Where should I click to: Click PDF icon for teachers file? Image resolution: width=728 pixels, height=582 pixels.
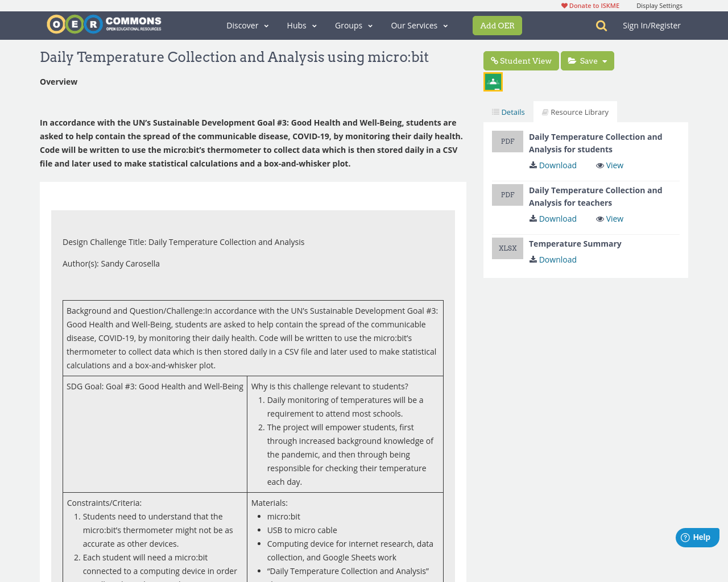(507, 195)
